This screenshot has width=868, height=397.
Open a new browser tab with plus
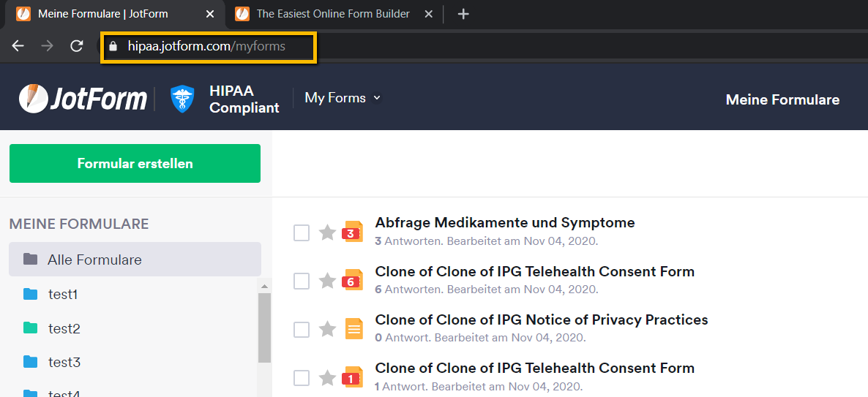464,14
